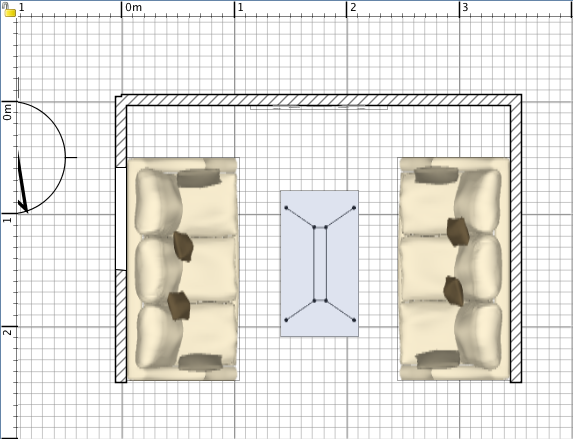
Task: Select the thin window on the top wall
Action: point(319,107)
